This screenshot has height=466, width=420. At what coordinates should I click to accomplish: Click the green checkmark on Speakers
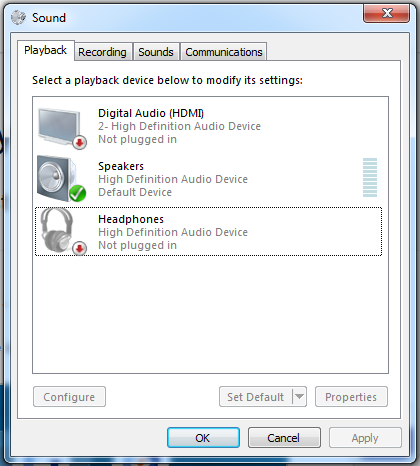tap(77, 193)
